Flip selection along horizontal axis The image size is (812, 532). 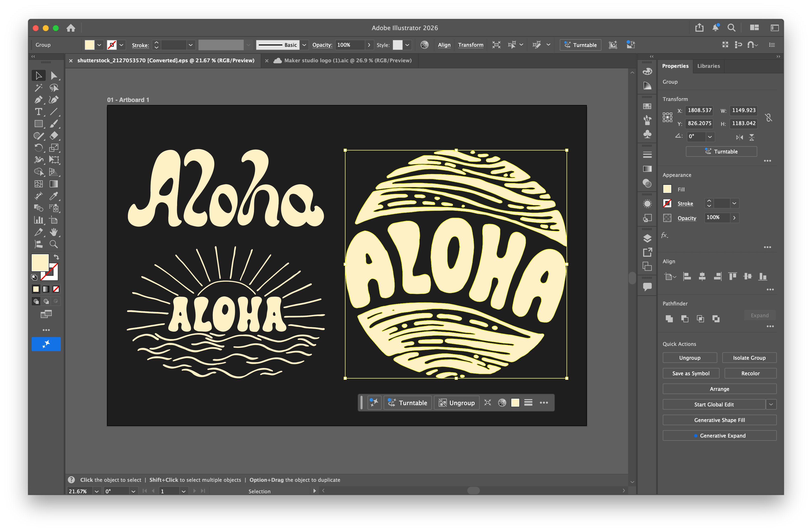pyautogui.click(x=739, y=137)
